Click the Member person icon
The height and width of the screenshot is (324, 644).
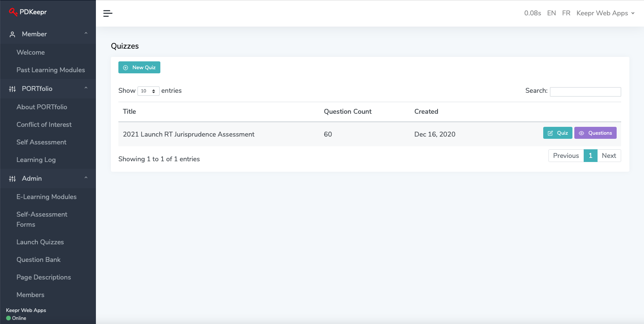(12, 34)
